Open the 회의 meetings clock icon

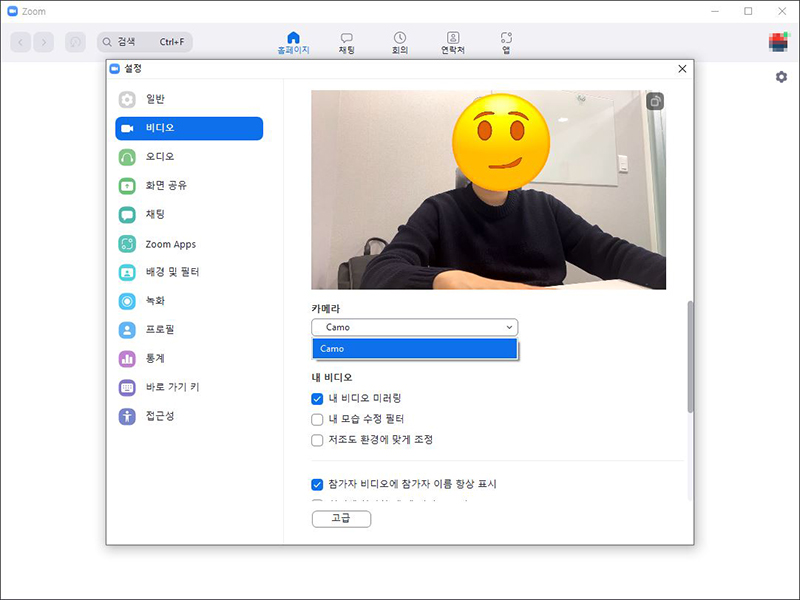click(x=400, y=38)
